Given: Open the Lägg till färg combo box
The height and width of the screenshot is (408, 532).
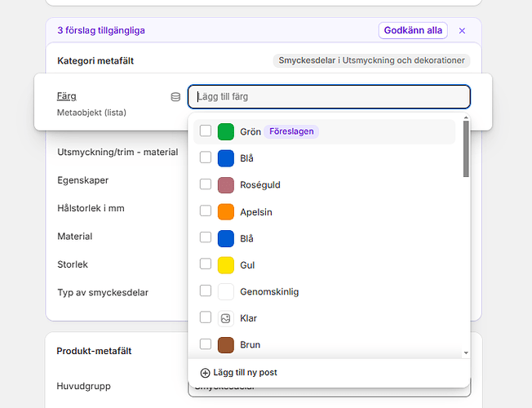Looking at the screenshot, I should [x=329, y=96].
